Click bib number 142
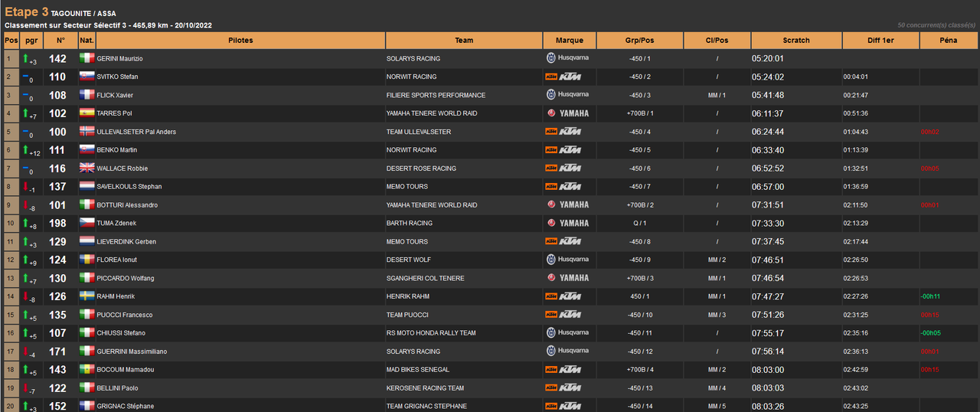Image resolution: width=980 pixels, height=412 pixels. click(57, 58)
